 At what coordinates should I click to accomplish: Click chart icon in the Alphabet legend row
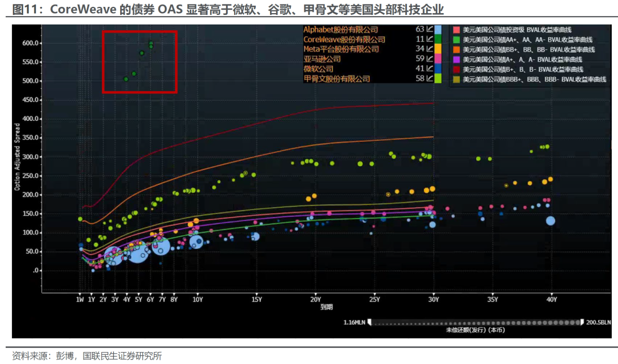[430, 29]
